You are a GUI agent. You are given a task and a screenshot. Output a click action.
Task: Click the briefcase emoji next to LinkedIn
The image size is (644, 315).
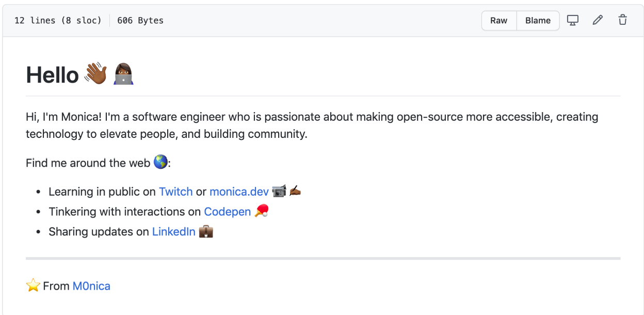pos(206,231)
